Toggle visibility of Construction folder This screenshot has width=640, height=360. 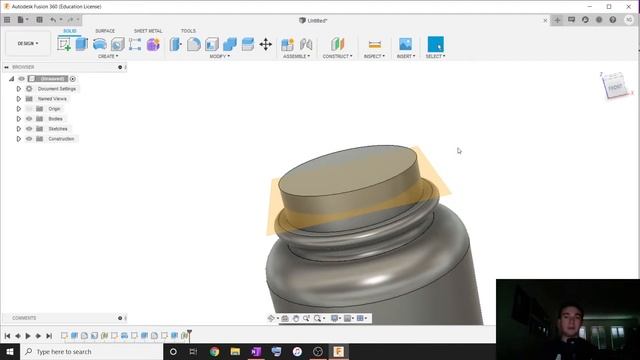click(x=29, y=139)
